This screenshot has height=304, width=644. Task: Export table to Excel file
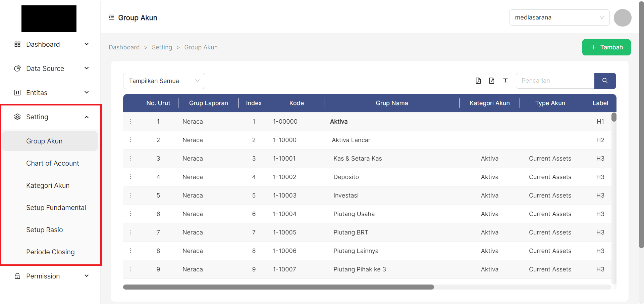[492, 81]
